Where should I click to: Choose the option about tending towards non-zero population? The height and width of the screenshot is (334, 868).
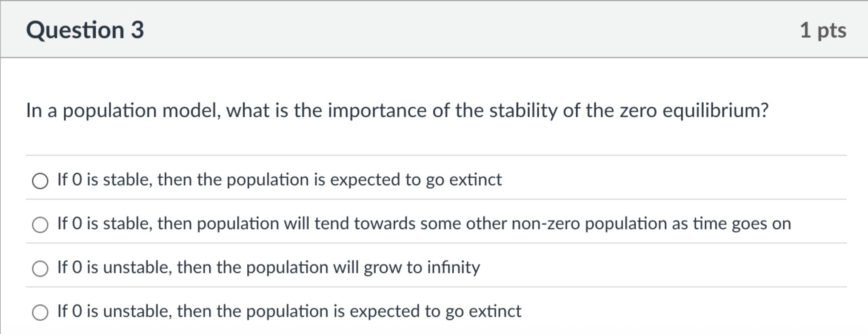tap(40, 225)
